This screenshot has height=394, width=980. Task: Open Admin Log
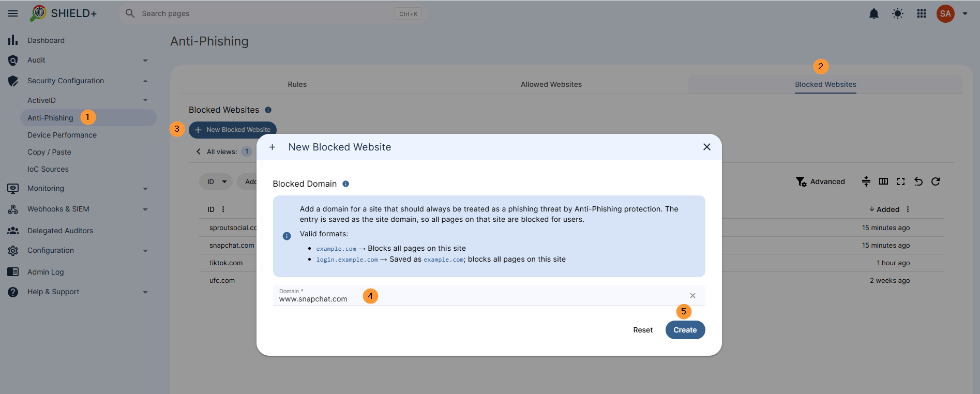(46, 272)
